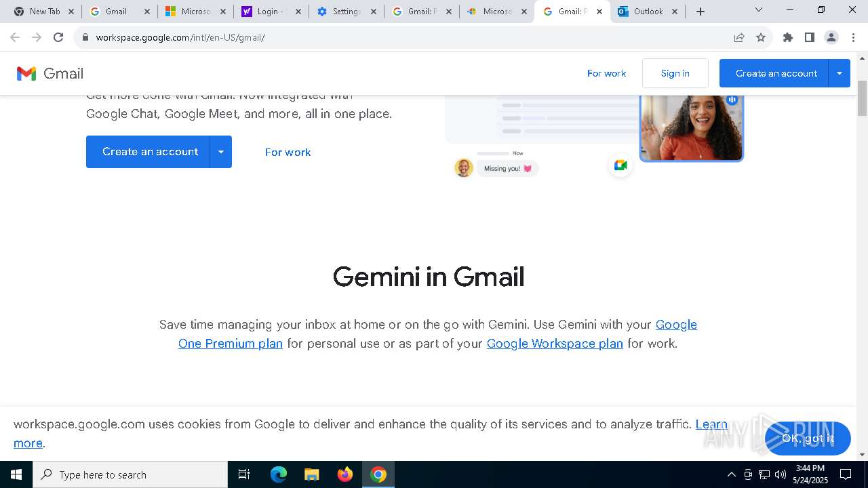Click the Google Meet camera icon

(x=620, y=165)
